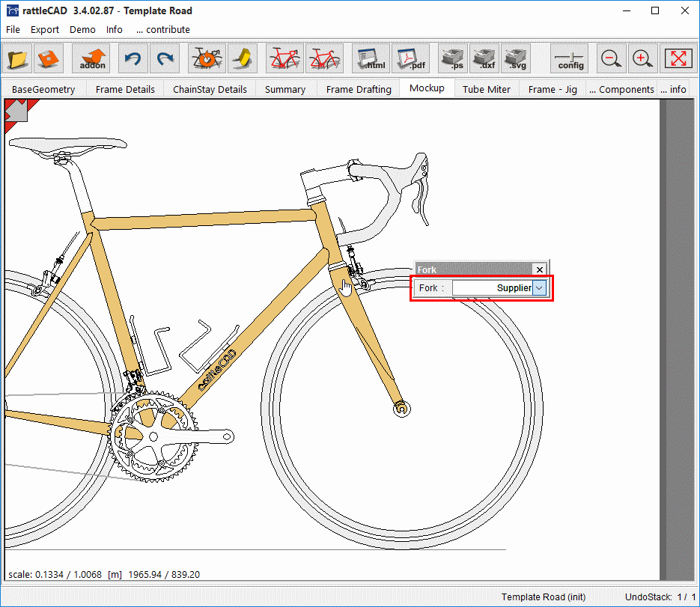Save the project with the orange disk icon
Screen dimensions: 700x607
coord(48,58)
